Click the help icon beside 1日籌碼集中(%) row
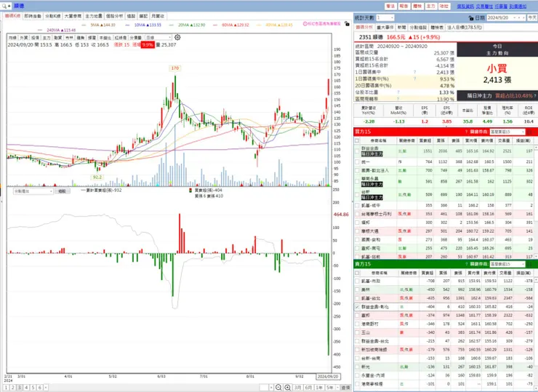The image size is (538, 392). (415, 79)
